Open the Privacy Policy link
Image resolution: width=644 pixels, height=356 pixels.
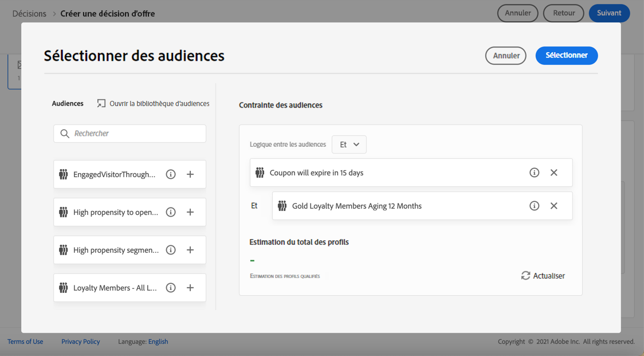80,342
